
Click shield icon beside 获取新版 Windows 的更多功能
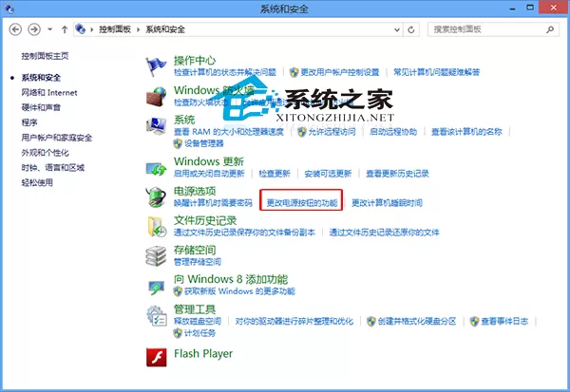click(x=178, y=291)
